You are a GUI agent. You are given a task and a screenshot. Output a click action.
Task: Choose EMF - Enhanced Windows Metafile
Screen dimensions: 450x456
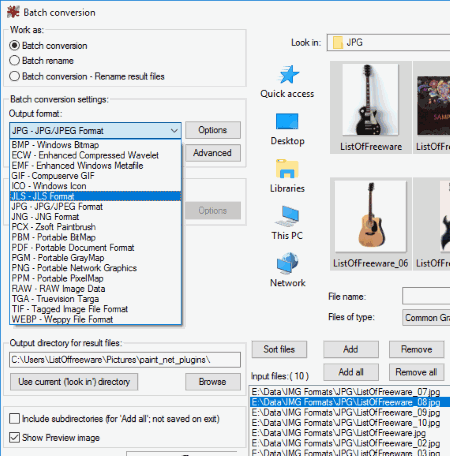click(x=95, y=166)
